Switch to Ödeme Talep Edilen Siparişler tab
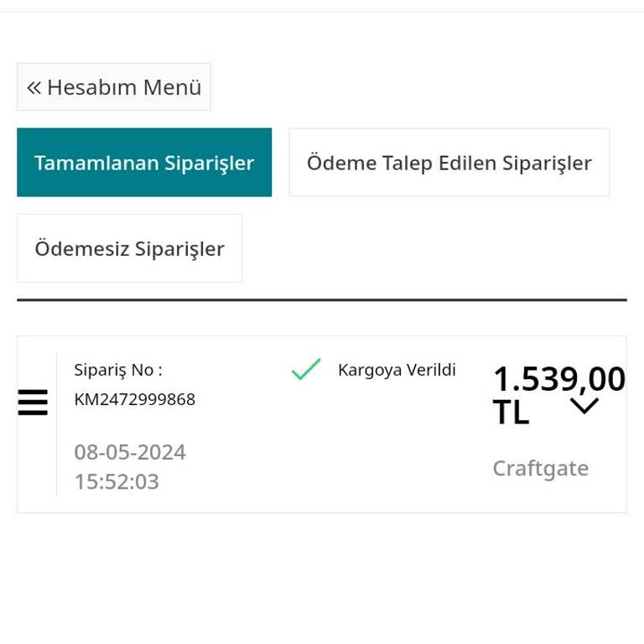 pos(449,163)
